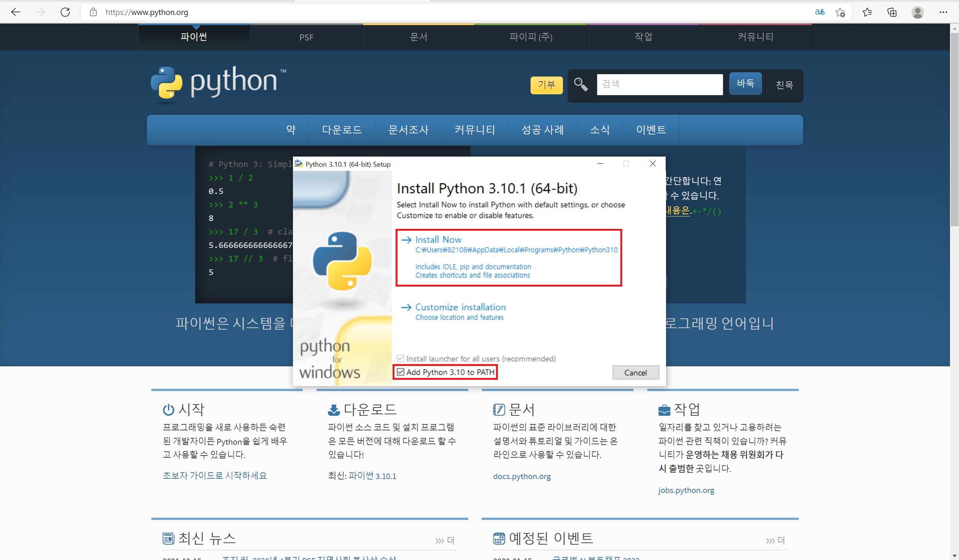Image resolution: width=959 pixels, height=560 pixels.
Task: Click the 검색 search input field
Action: [660, 84]
